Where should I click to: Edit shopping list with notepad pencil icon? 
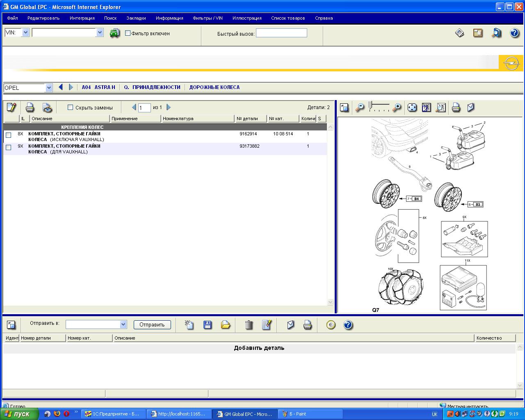coord(267,325)
